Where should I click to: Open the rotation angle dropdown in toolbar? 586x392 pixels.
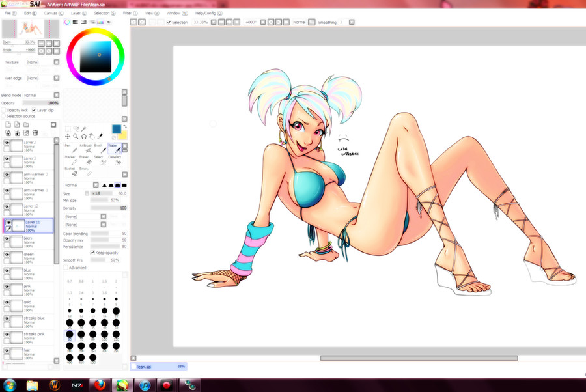[x=263, y=22]
